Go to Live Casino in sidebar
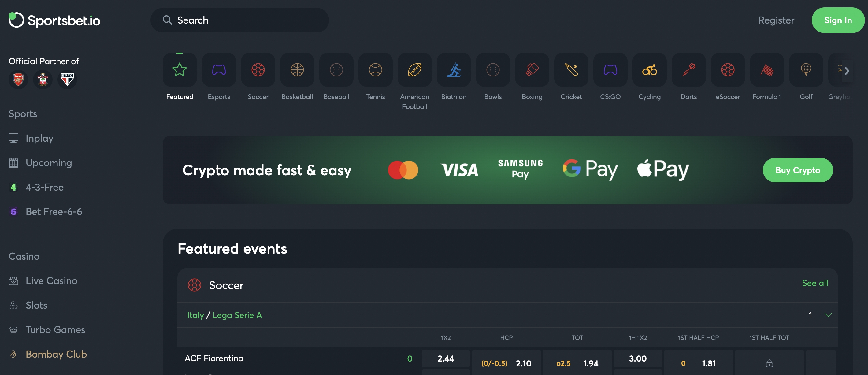 tap(51, 281)
